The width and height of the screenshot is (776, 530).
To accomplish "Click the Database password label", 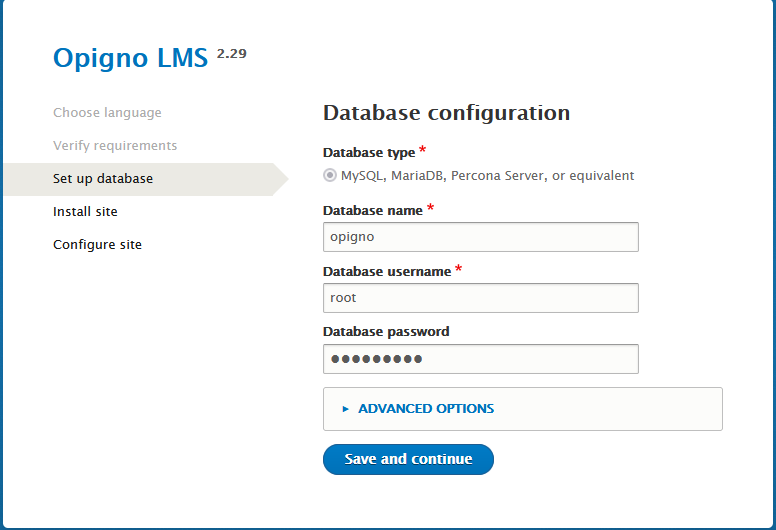I will point(386,332).
